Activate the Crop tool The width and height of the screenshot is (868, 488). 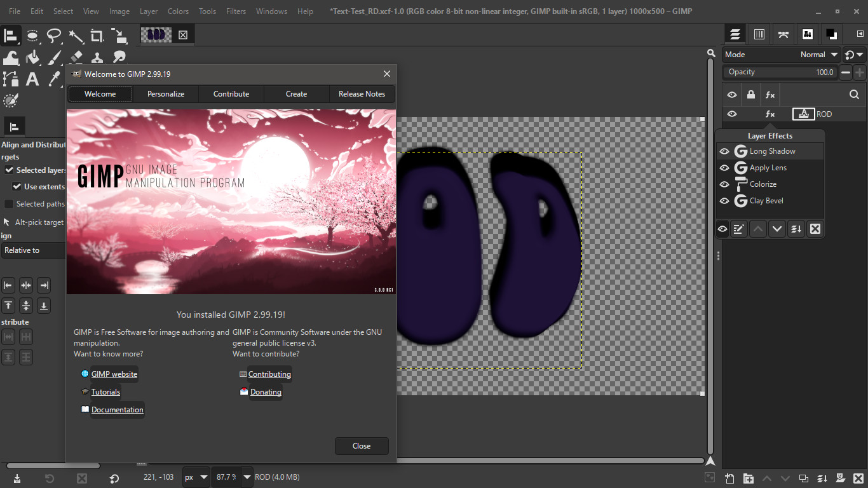[97, 36]
